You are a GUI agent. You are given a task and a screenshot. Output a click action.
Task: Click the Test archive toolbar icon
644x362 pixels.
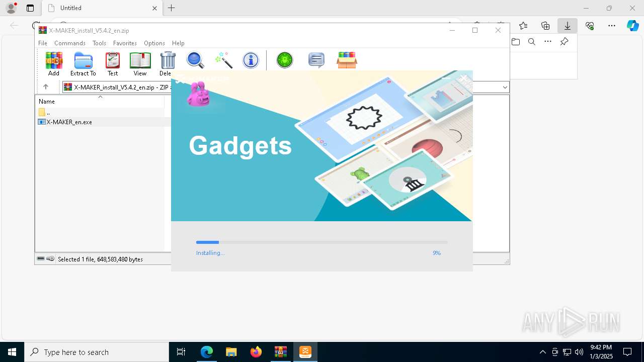point(113,64)
